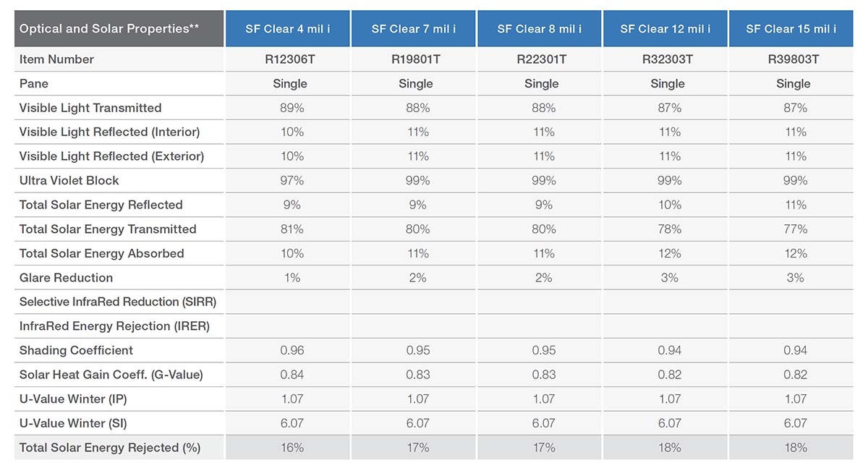The height and width of the screenshot is (463, 868).
Task: Click the Glare Reduction row label
Action: pos(67,278)
